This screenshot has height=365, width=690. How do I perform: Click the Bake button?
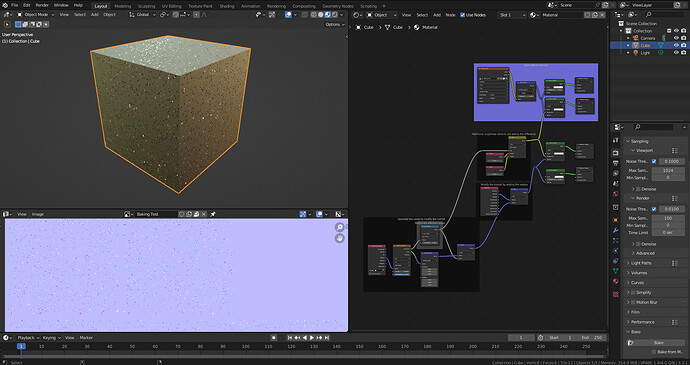click(x=658, y=343)
